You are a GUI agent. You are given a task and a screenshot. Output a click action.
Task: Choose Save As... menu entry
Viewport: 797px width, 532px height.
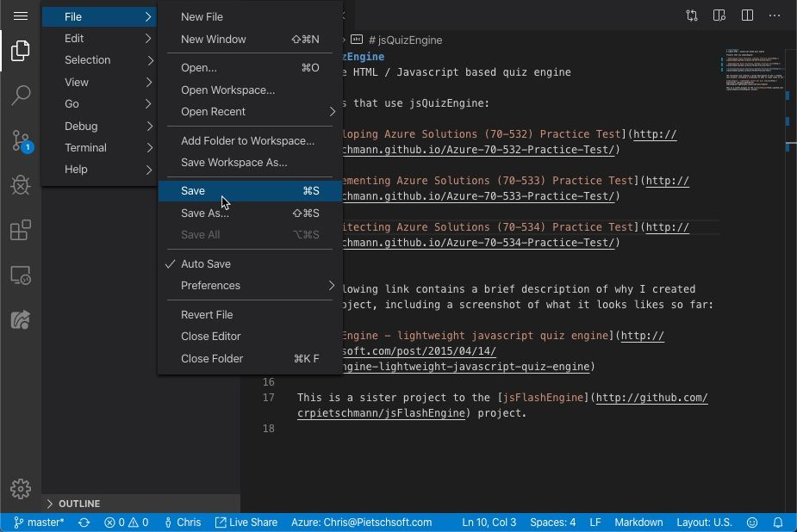[x=250, y=213]
